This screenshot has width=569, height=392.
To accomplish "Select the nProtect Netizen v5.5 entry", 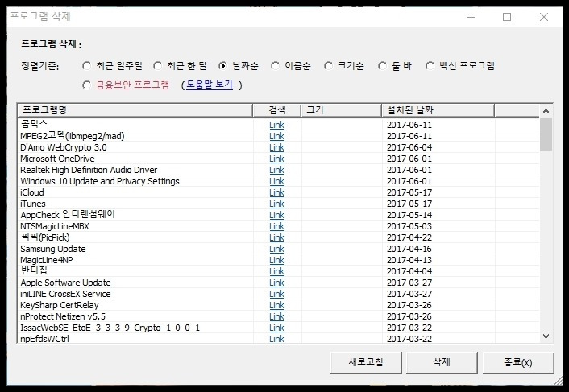I will pyautogui.click(x=63, y=316).
